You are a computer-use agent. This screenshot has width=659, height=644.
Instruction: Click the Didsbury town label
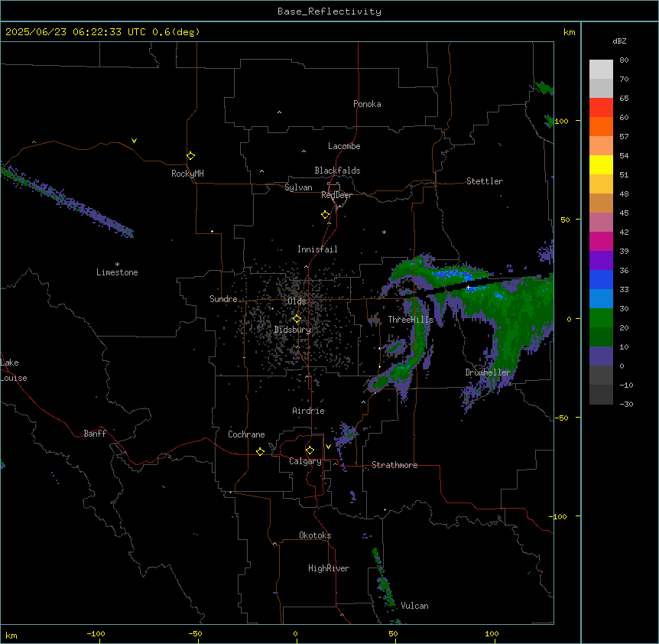pyautogui.click(x=293, y=330)
